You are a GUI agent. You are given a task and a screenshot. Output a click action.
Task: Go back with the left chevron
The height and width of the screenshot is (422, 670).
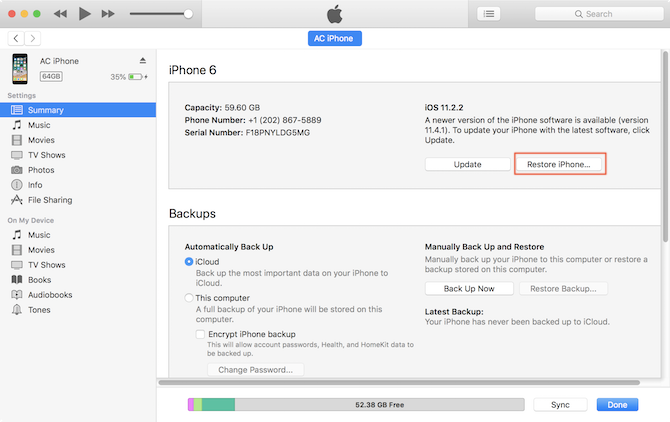[16, 38]
